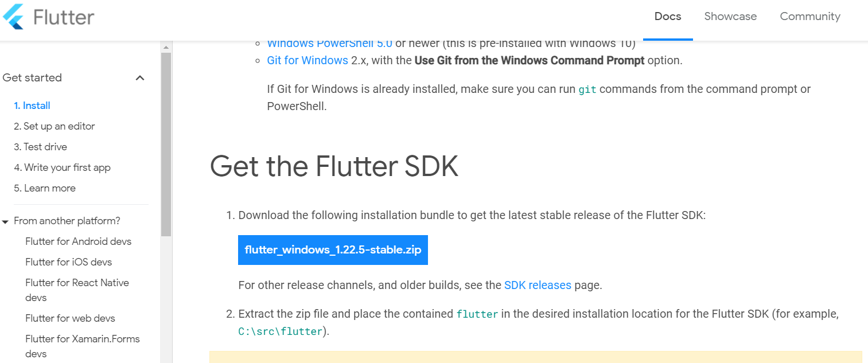Screen dimensions: 868x363
Task: Select the Install step
Action: 32,105
